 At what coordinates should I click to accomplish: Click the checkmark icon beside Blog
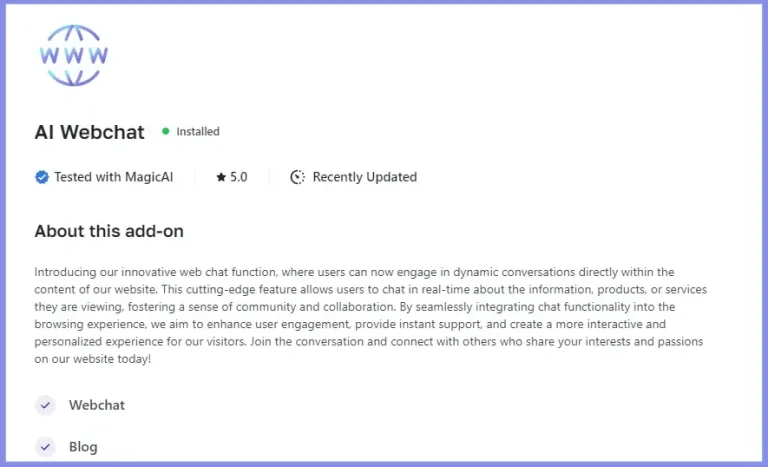pyautogui.click(x=45, y=447)
